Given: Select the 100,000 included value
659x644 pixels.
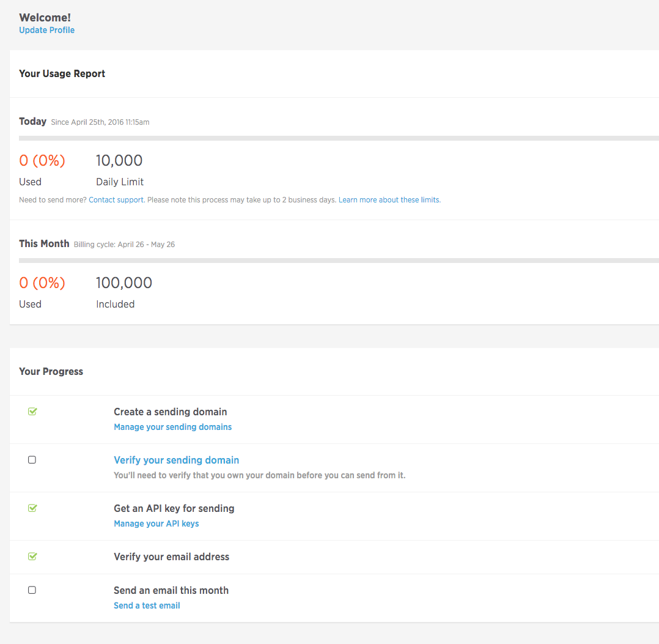Looking at the screenshot, I should tap(124, 283).
